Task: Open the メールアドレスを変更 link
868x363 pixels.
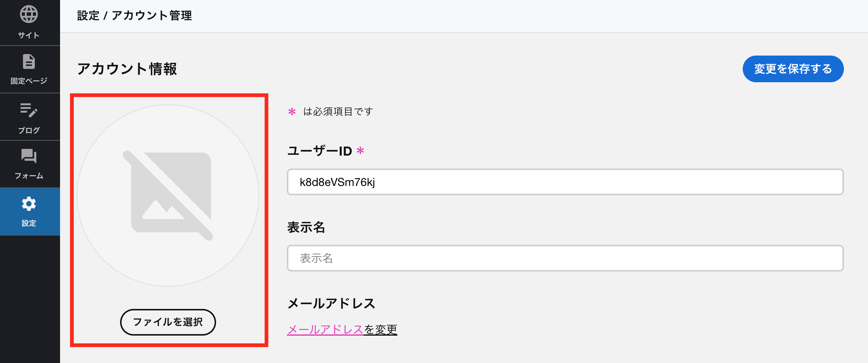Action: [x=342, y=329]
